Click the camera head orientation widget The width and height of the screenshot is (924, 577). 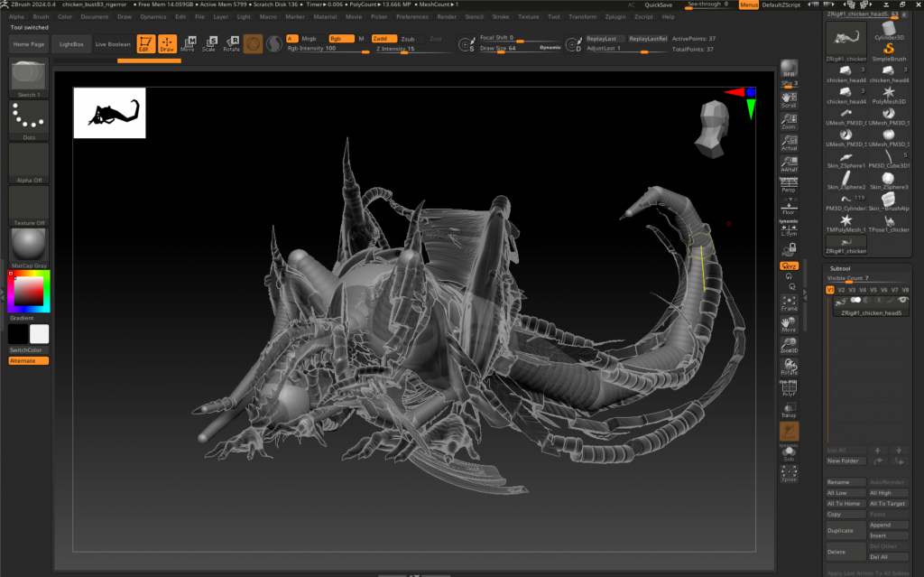tap(713, 129)
